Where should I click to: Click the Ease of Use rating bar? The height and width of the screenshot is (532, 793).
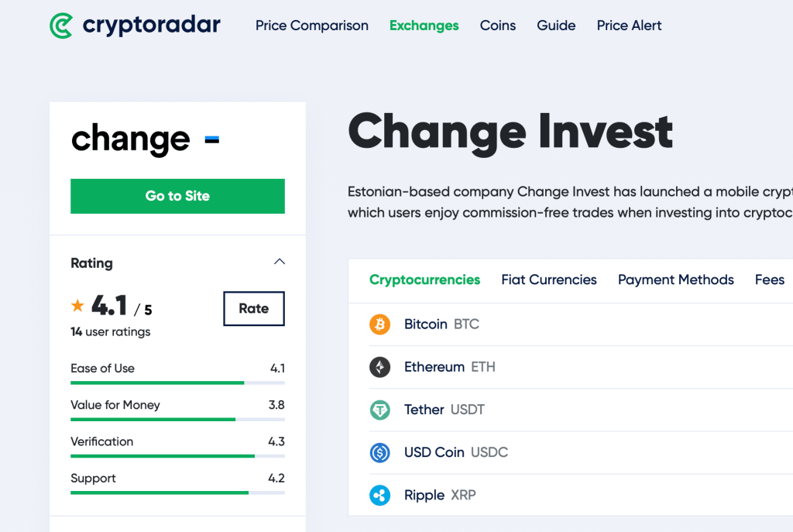(x=177, y=383)
